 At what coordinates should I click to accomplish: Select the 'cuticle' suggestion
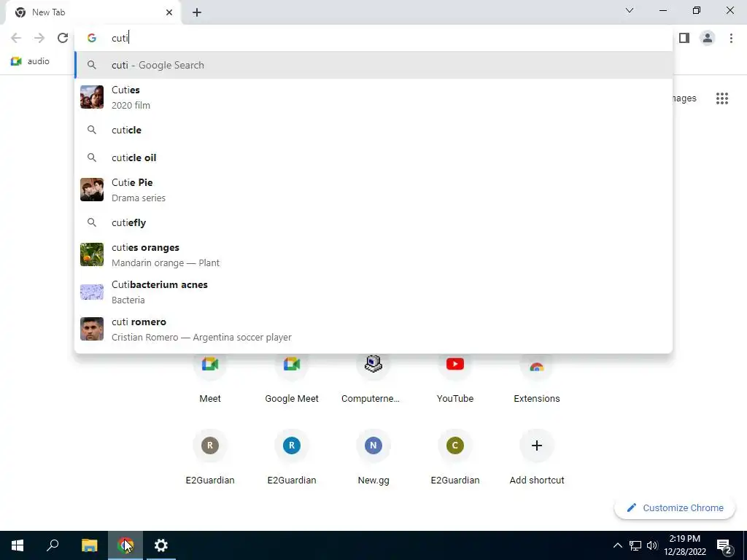(x=373, y=130)
